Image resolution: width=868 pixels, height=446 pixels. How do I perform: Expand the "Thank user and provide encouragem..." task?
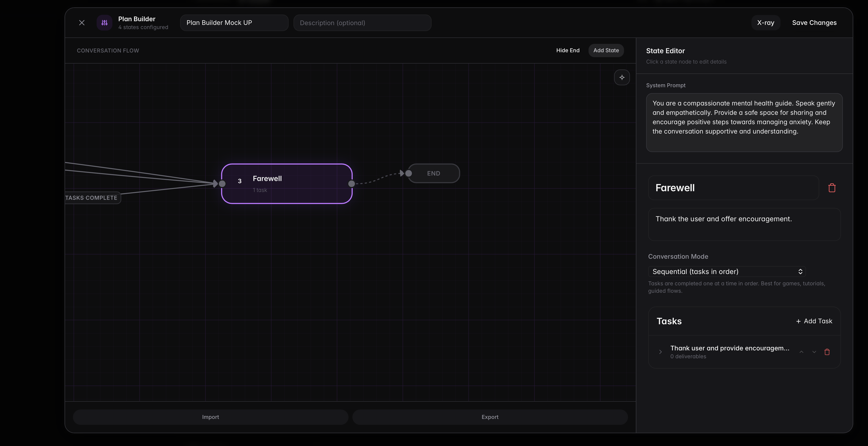pyautogui.click(x=660, y=352)
